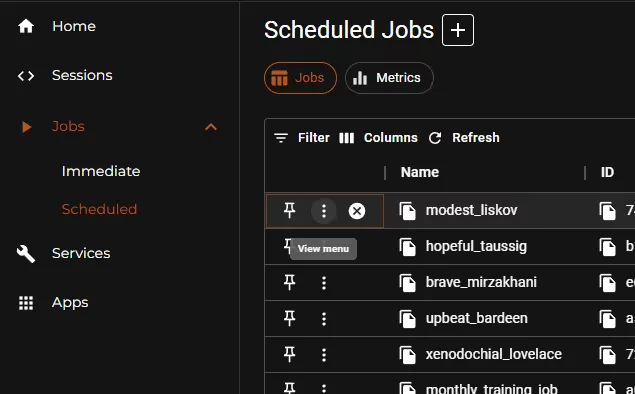Collapse the Jobs section chevron
The width and height of the screenshot is (635, 394).
211,127
